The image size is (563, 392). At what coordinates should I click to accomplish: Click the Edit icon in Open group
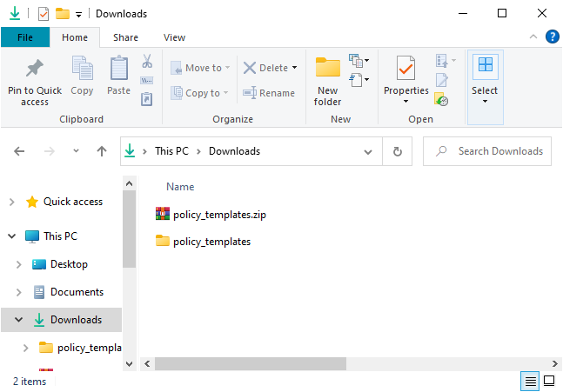(x=442, y=80)
